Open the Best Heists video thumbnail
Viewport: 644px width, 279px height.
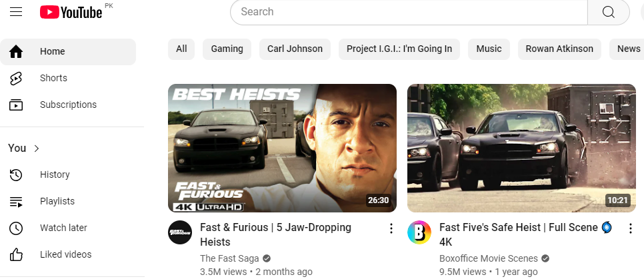click(x=282, y=148)
